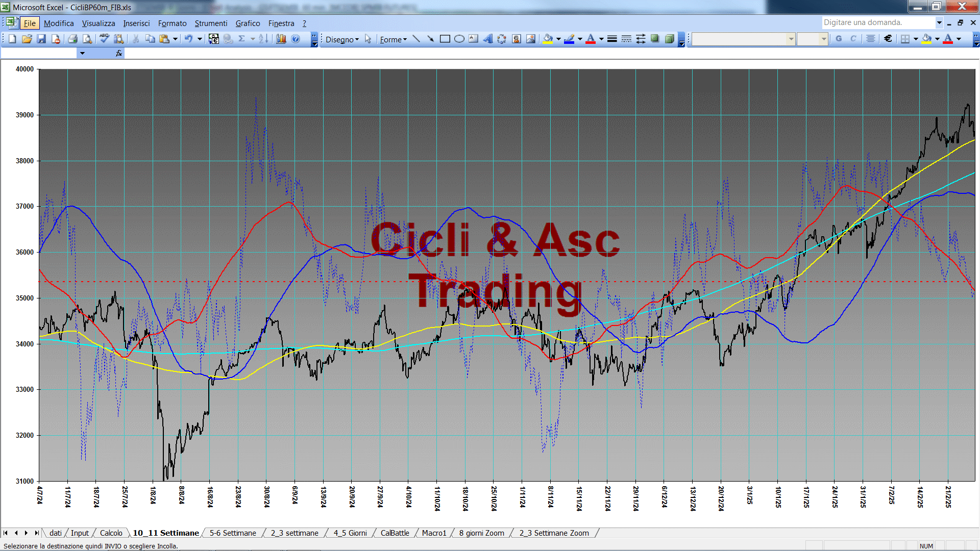Image resolution: width=980 pixels, height=551 pixels.
Task: Switch to the 8 giorni Zoom sheet tab
Action: pos(481,533)
